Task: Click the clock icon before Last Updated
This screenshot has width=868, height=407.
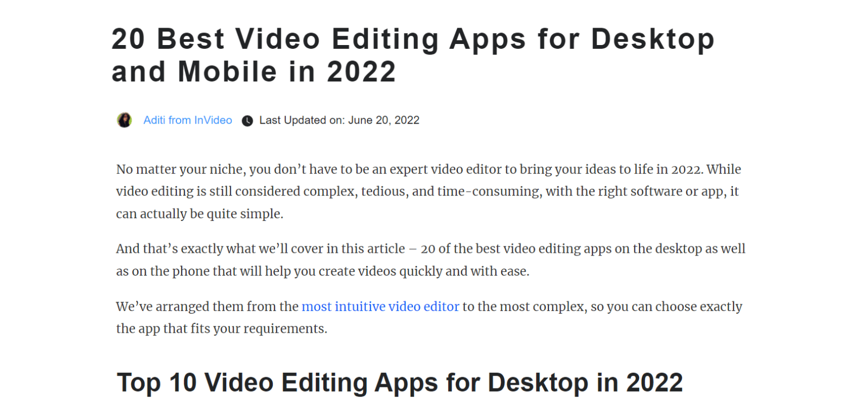Action: click(x=247, y=120)
